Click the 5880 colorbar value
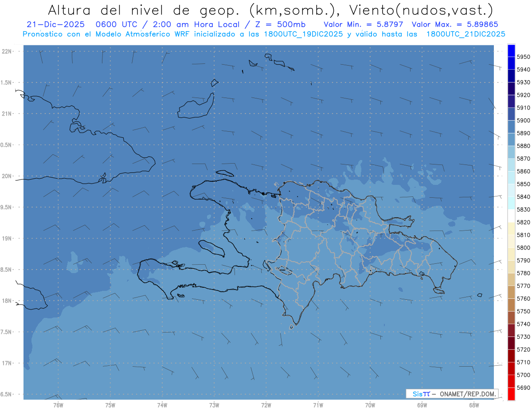 pyautogui.click(x=523, y=146)
